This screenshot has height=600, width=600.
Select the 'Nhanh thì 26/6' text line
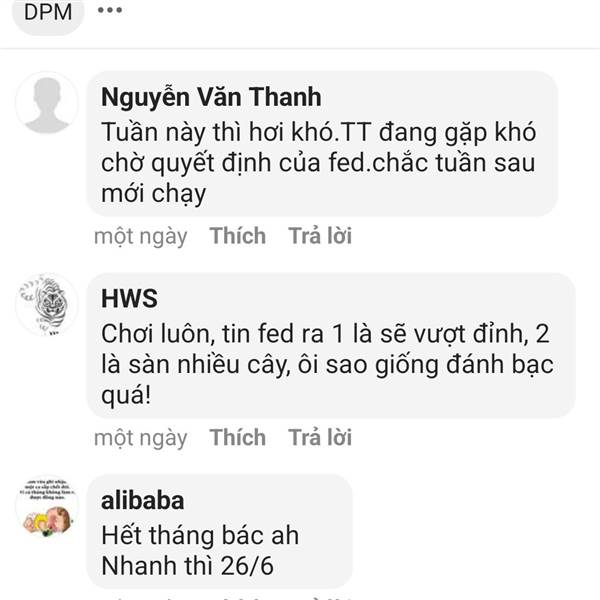(188, 566)
